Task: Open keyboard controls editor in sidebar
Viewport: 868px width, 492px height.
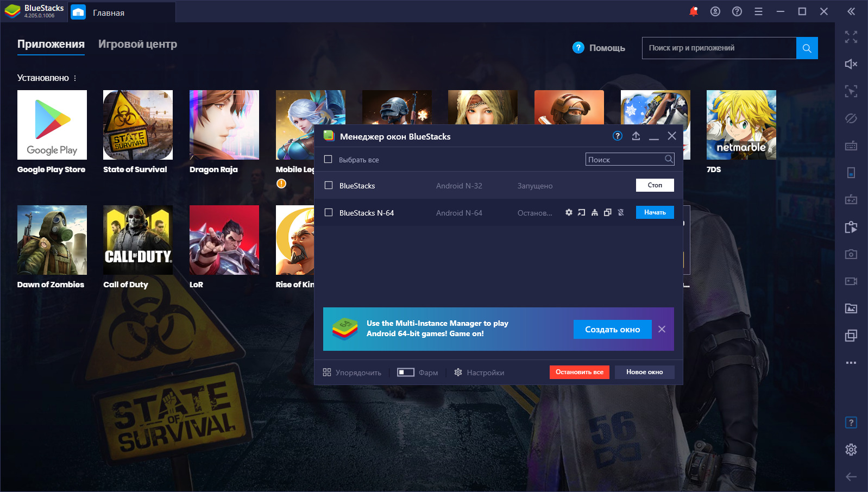Action: coord(851,146)
